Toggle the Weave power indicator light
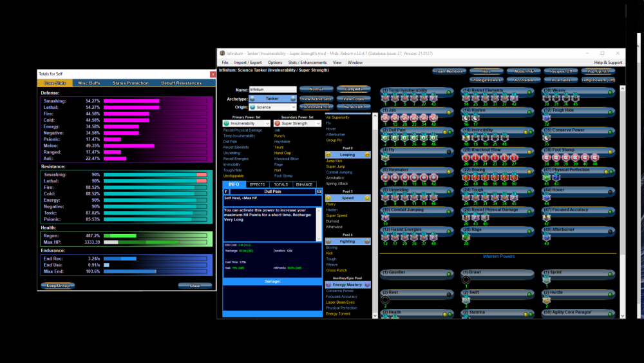The height and width of the screenshot is (363, 644). (609, 92)
